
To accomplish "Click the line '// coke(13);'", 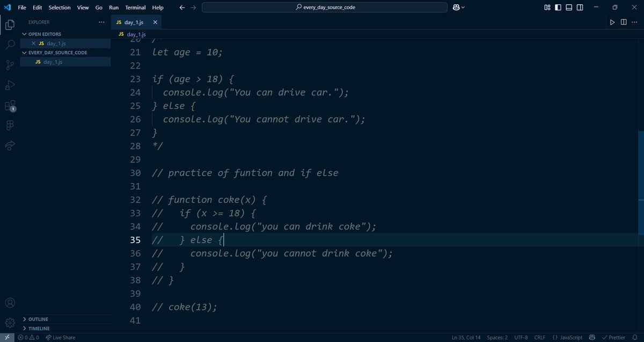I will coord(185,307).
